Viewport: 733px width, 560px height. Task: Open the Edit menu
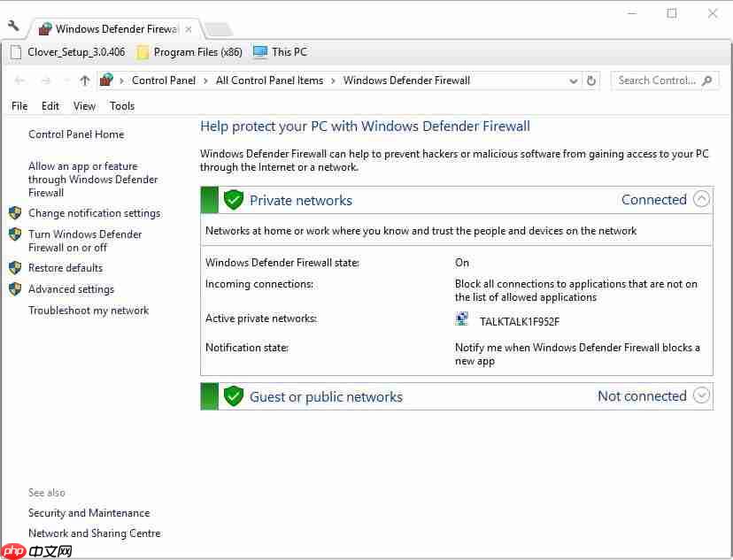point(50,106)
